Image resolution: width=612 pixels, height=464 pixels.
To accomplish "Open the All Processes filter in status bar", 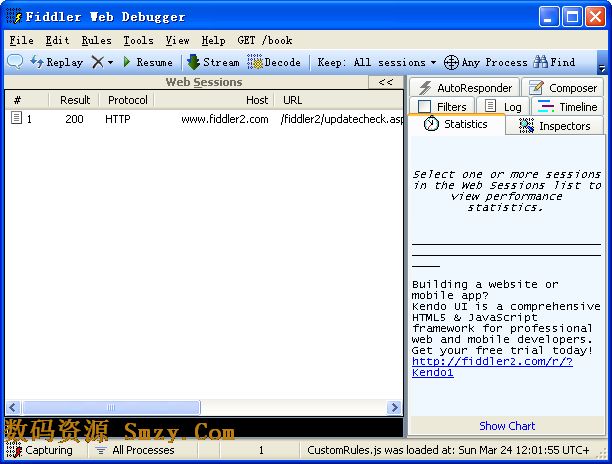I will coord(135,451).
